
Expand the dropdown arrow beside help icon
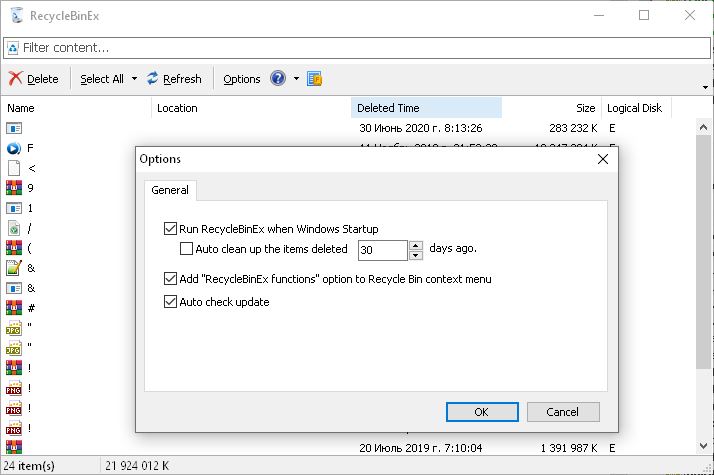296,79
